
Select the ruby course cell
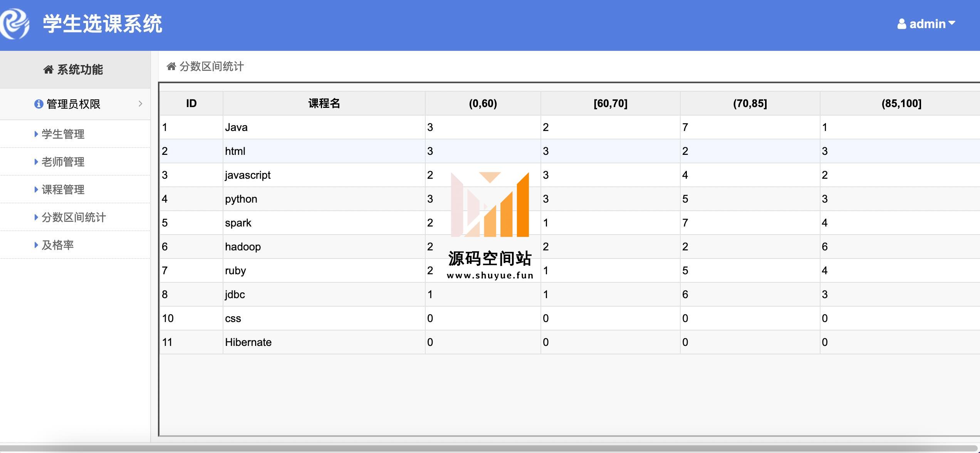click(x=324, y=270)
